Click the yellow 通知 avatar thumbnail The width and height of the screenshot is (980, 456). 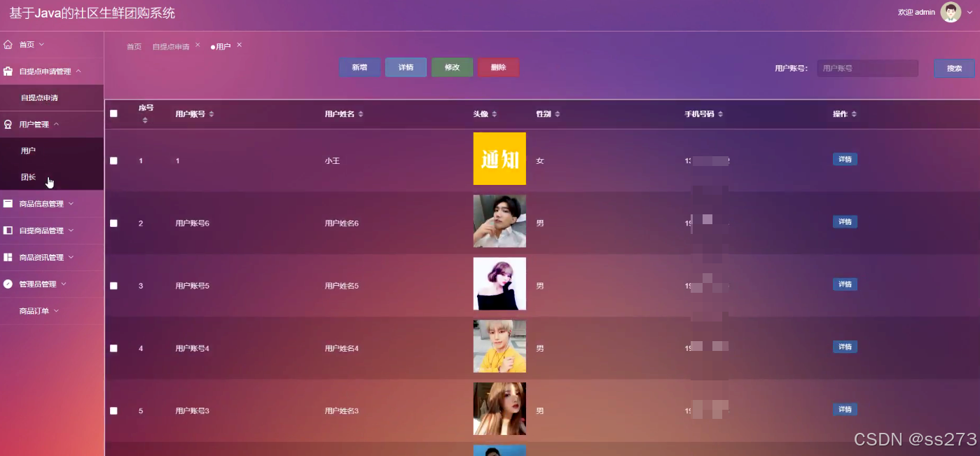[x=499, y=159]
